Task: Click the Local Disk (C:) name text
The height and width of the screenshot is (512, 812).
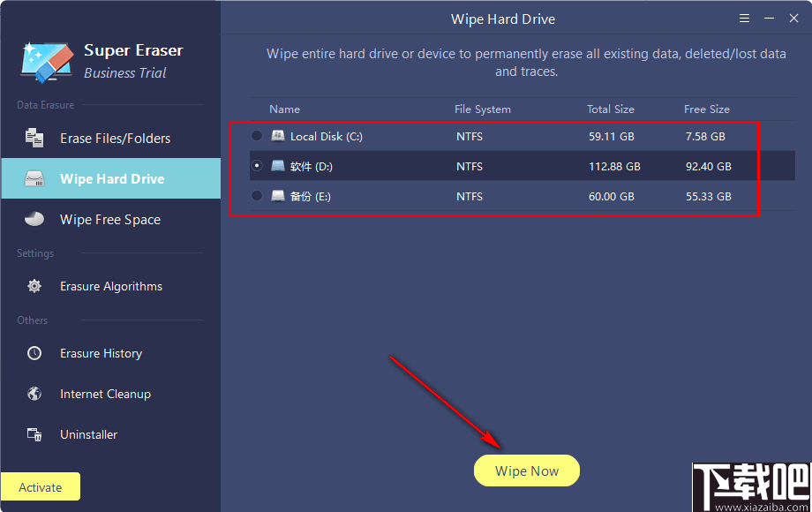Action: pyautogui.click(x=327, y=137)
